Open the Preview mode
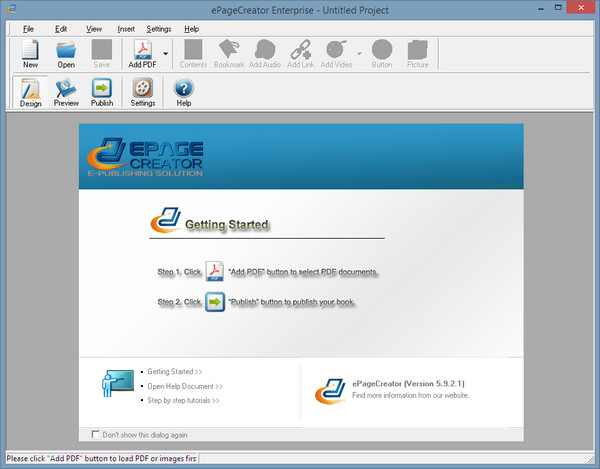This screenshot has height=469, width=600. point(66,91)
